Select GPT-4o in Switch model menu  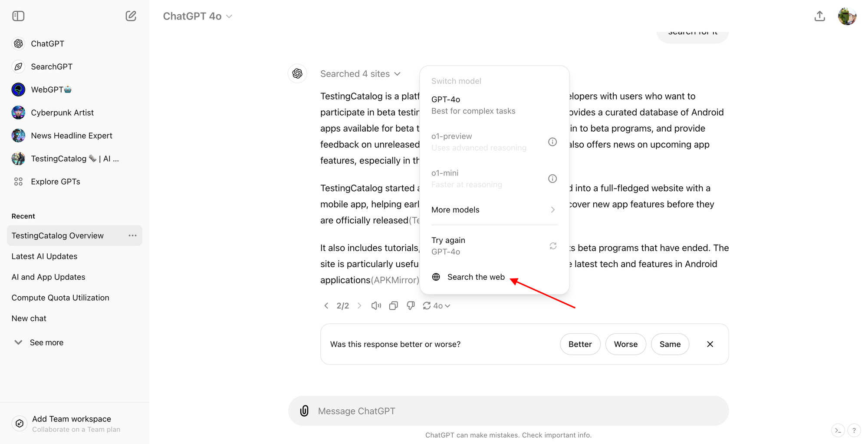494,105
